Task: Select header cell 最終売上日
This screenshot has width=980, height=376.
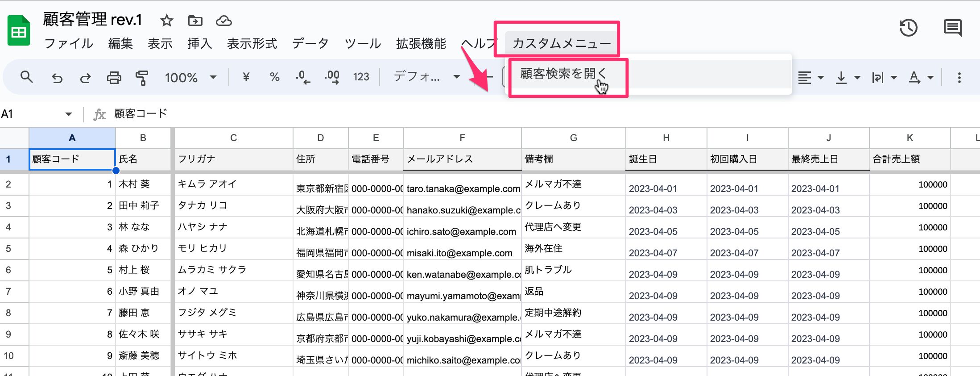Action: (x=828, y=159)
